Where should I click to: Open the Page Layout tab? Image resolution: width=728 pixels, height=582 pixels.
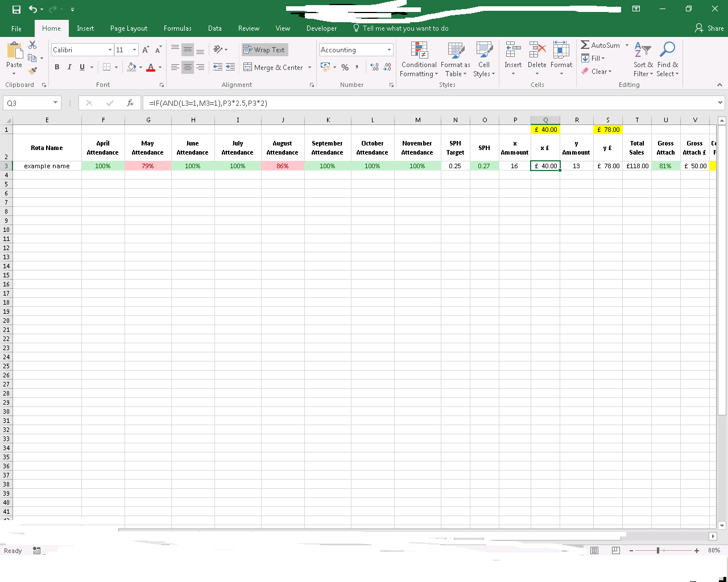[129, 28]
